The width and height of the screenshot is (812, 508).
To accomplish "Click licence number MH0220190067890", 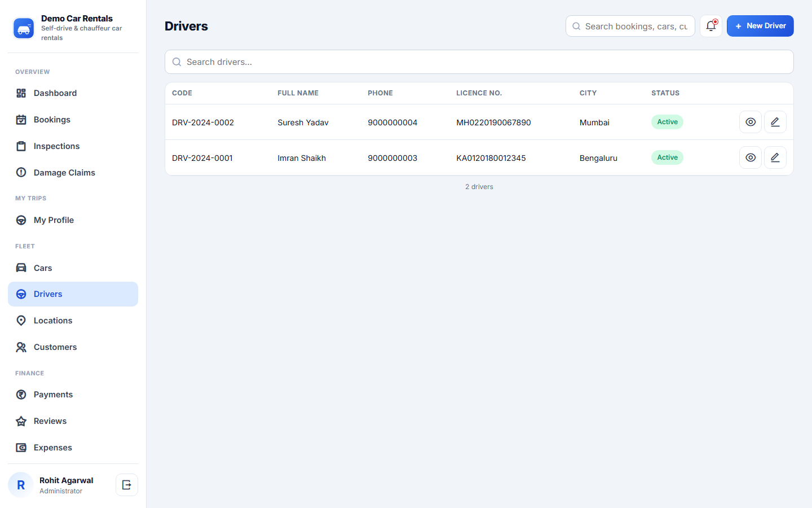I will [493, 122].
